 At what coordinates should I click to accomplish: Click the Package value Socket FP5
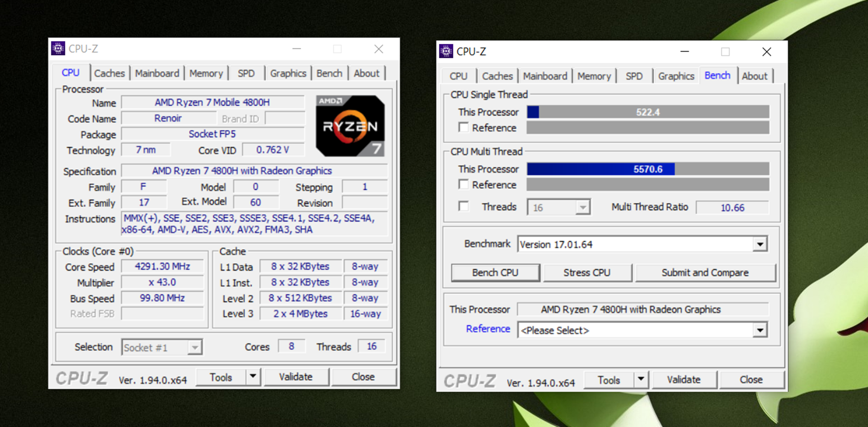212,134
